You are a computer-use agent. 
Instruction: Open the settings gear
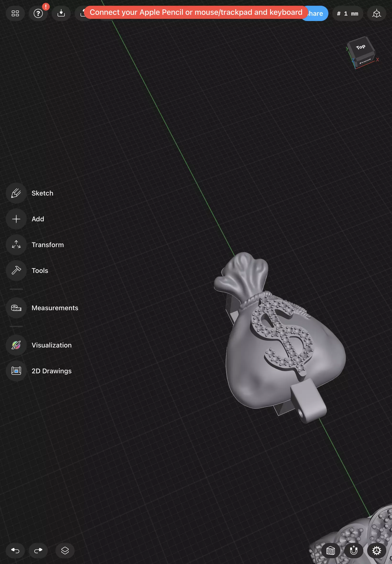point(376,550)
